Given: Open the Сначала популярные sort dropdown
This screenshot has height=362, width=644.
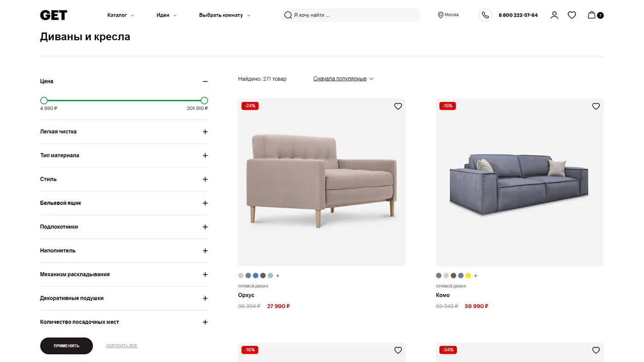Looking at the screenshot, I should point(343,79).
